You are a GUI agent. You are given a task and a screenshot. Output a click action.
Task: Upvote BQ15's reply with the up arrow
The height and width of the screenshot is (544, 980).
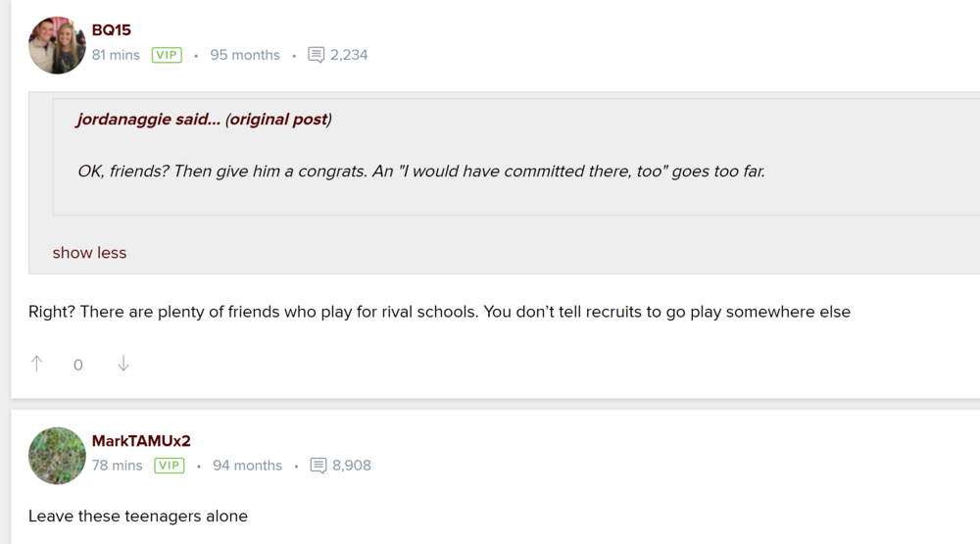(37, 364)
